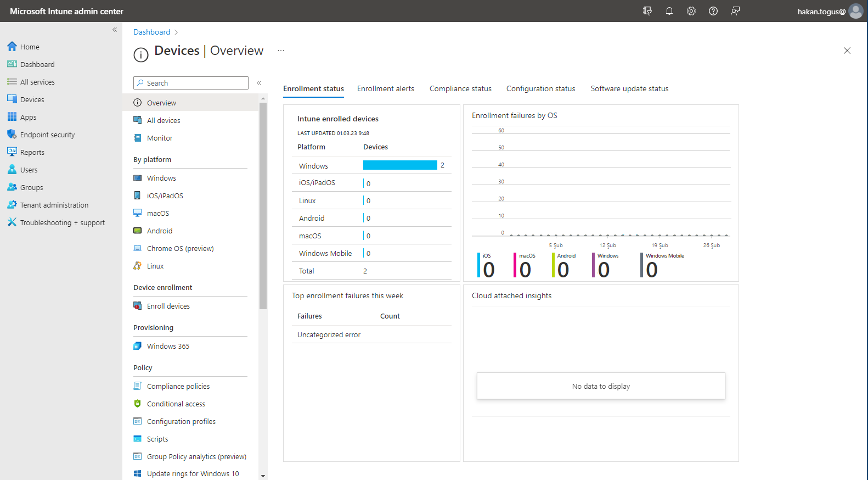Click the Windows enrolled devices blue bar
The image size is (868, 480).
[x=400, y=165]
